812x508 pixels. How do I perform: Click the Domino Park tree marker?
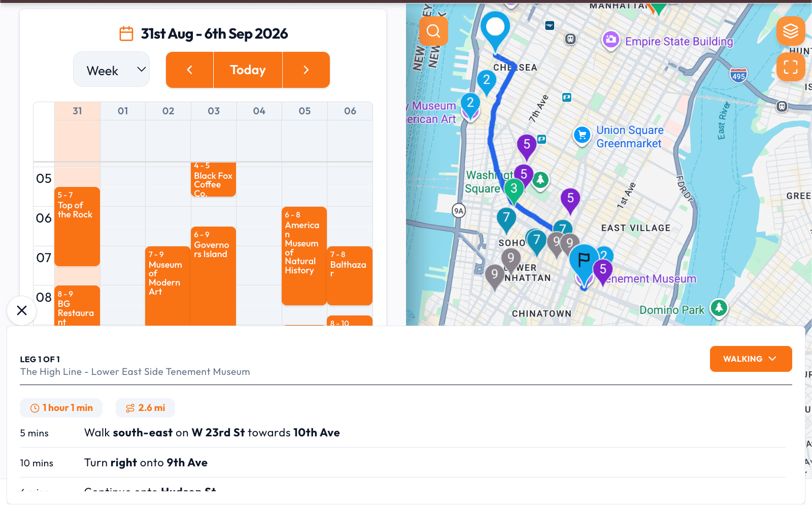[x=719, y=308]
